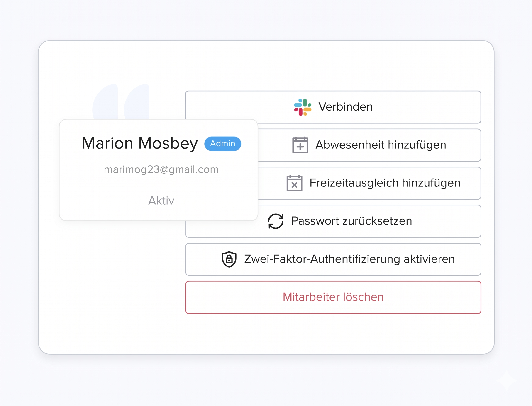532x406 pixels.
Task: Click "Passwort zurücksetzen" text
Action: 351,221
